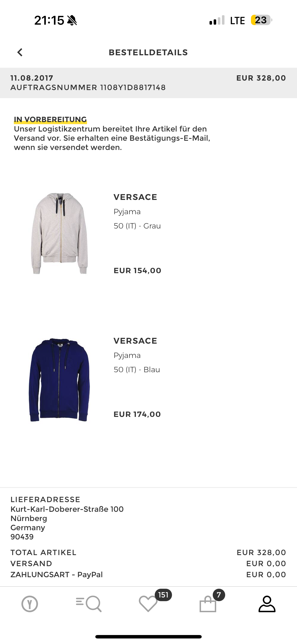The width and height of the screenshot is (297, 644).
Task: Tap the Versace Blau item title
Action: point(135,341)
